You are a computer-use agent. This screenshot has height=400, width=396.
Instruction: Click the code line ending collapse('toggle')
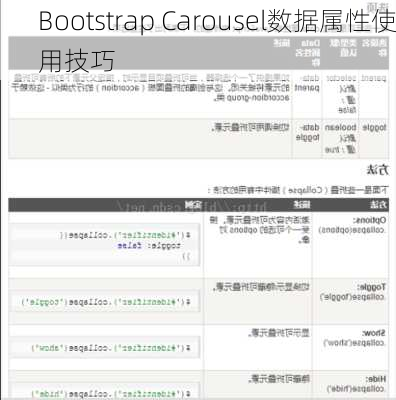pos(105,302)
